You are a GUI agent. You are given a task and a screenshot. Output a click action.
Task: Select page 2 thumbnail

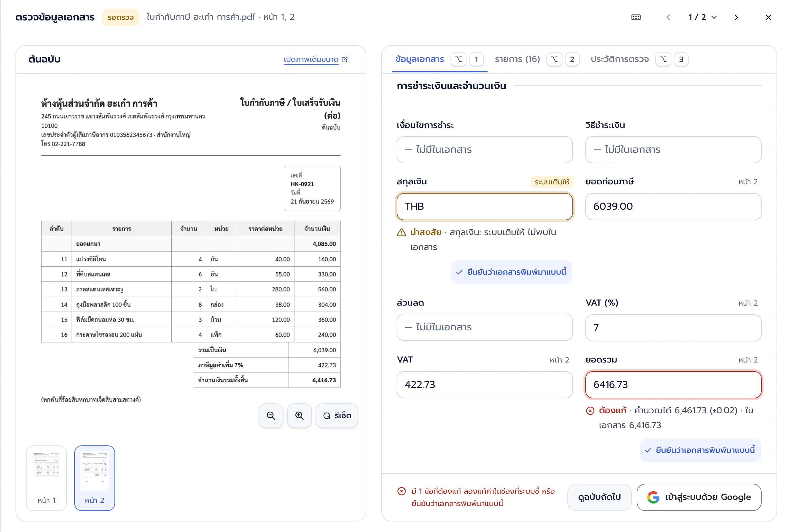(95, 478)
